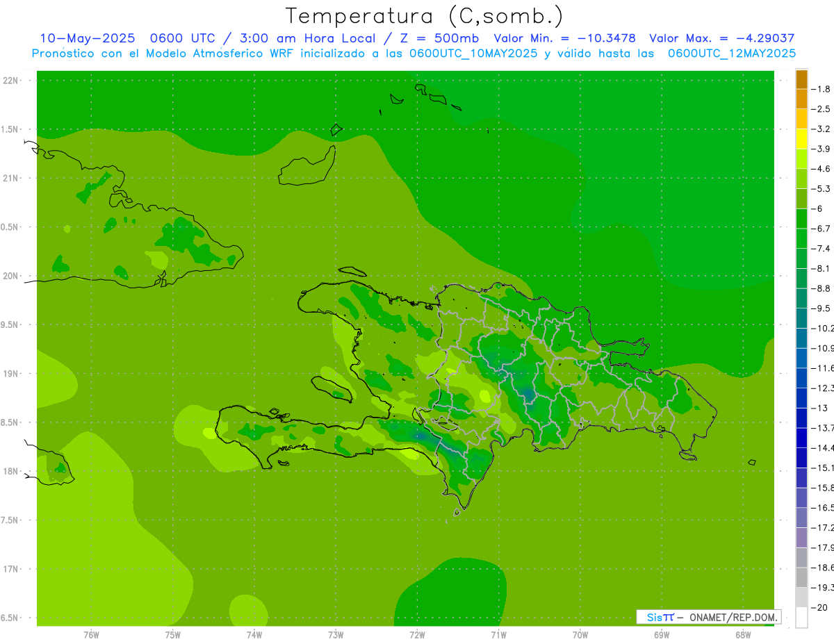Click the '72W' longitude label
834x644 pixels.
[x=417, y=635]
